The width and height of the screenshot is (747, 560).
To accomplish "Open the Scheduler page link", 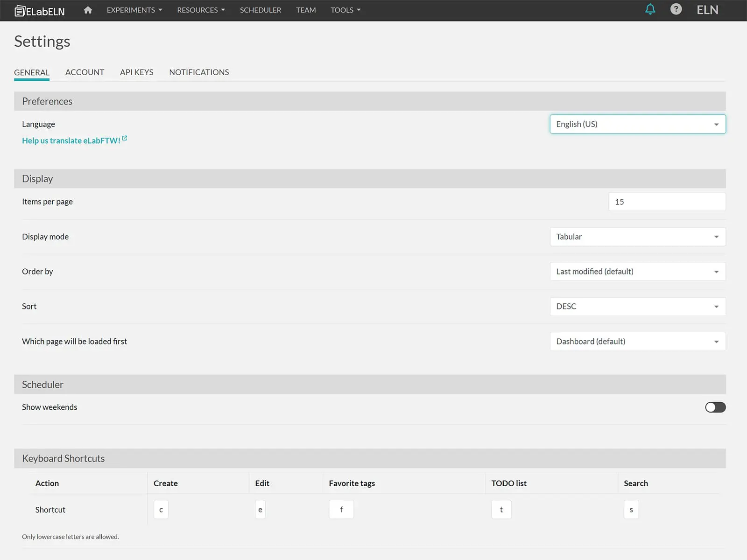I will pyautogui.click(x=260, y=10).
